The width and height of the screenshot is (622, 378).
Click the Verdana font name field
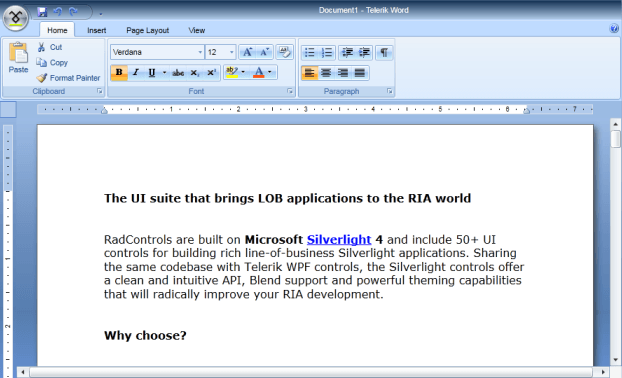[154, 52]
